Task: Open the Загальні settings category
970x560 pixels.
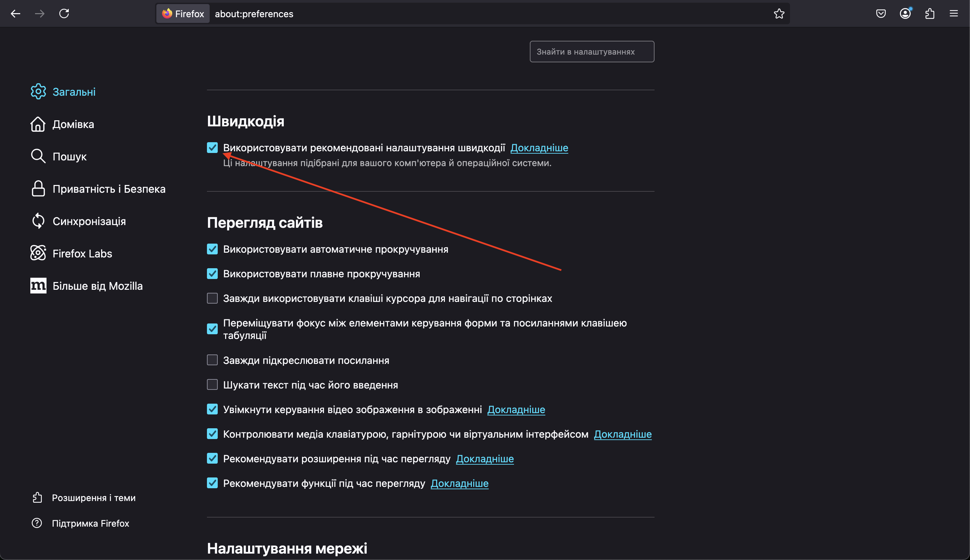Action: pyautogui.click(x=74, y=92)
